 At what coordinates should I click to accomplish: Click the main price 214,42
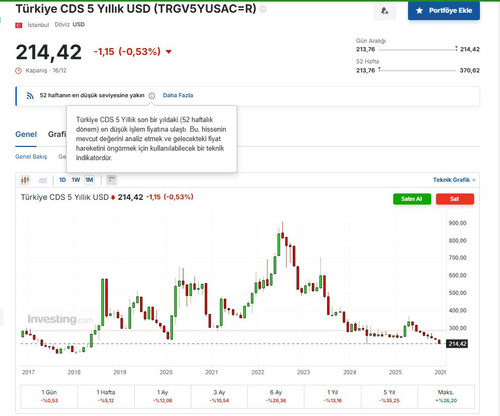[49, 52]
